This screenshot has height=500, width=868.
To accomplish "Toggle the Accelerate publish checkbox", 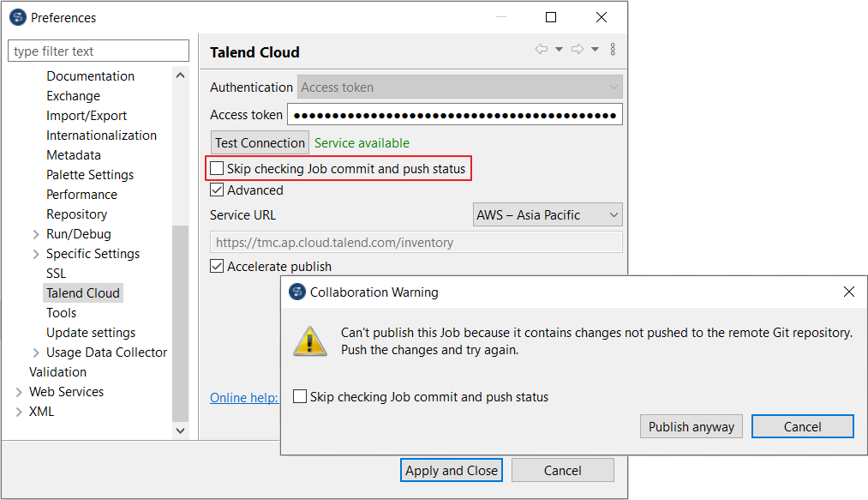I will coord(218,267).
